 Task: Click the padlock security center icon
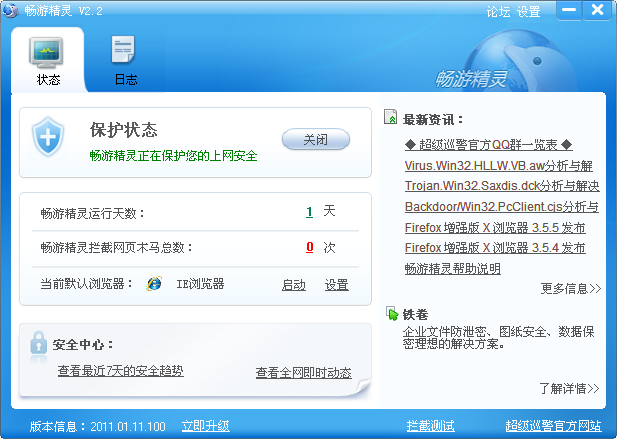[39, 344]
